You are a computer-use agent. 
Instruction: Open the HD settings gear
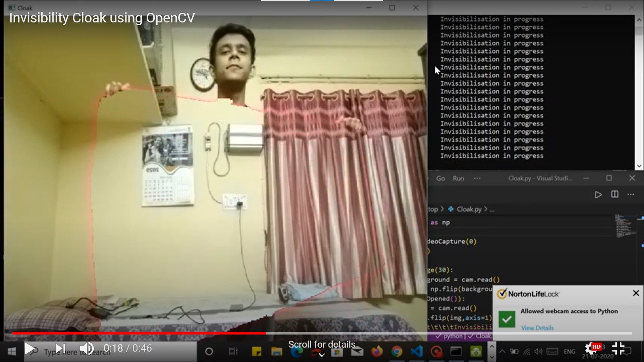[592, 349]
